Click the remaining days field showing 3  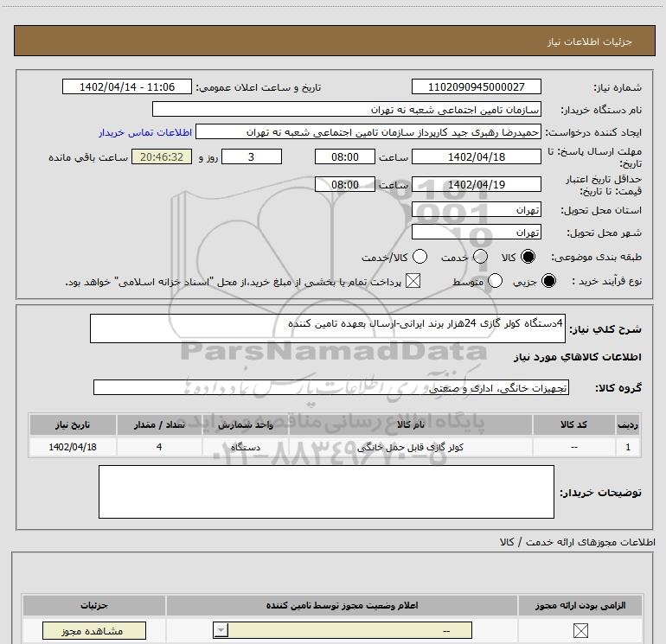[x=252, y=156]
